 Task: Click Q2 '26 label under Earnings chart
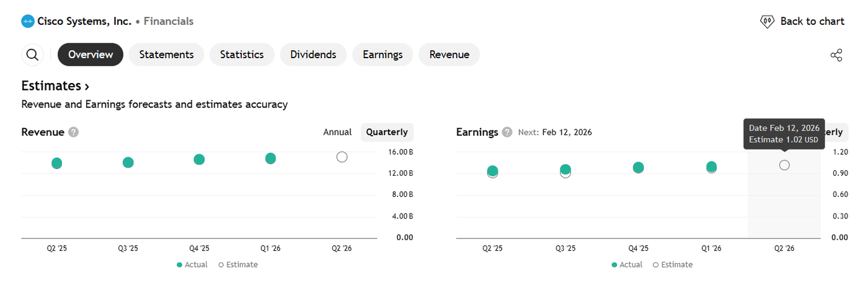tap(784, 248)
